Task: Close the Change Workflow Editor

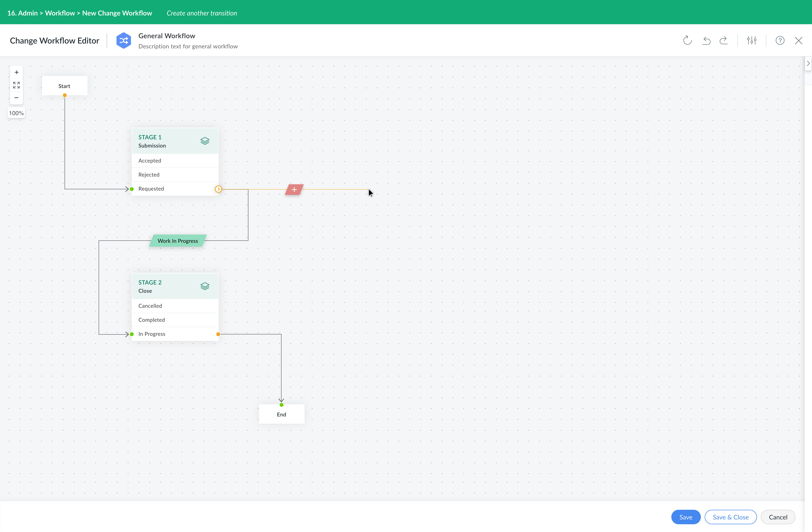Action: pyautogui.click(x=799, y=41)
